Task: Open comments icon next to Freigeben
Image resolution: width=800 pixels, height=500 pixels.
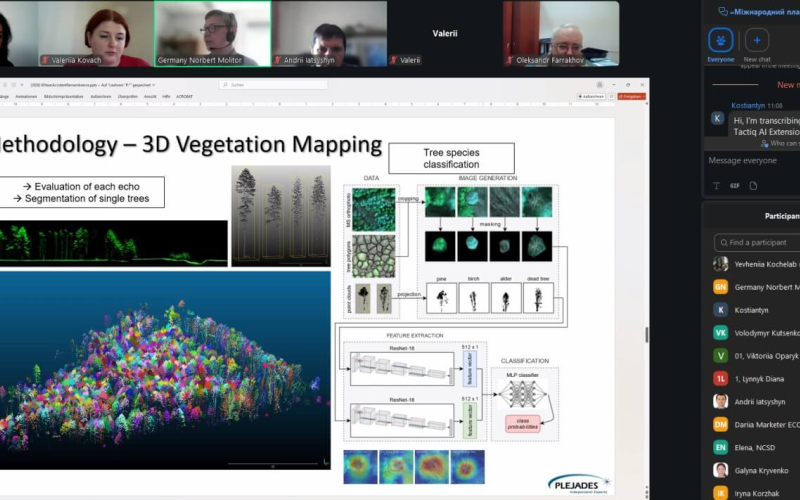Action: pyautogui.click(x=611, y=96)
